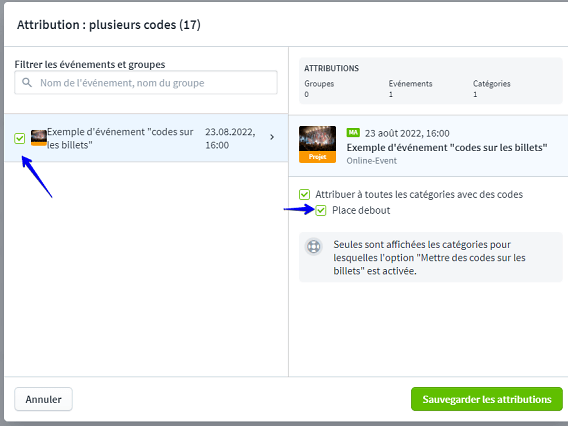
Task: Click the 'Filtrer les événements et groupes' label
Action: (x=90, y=64)
